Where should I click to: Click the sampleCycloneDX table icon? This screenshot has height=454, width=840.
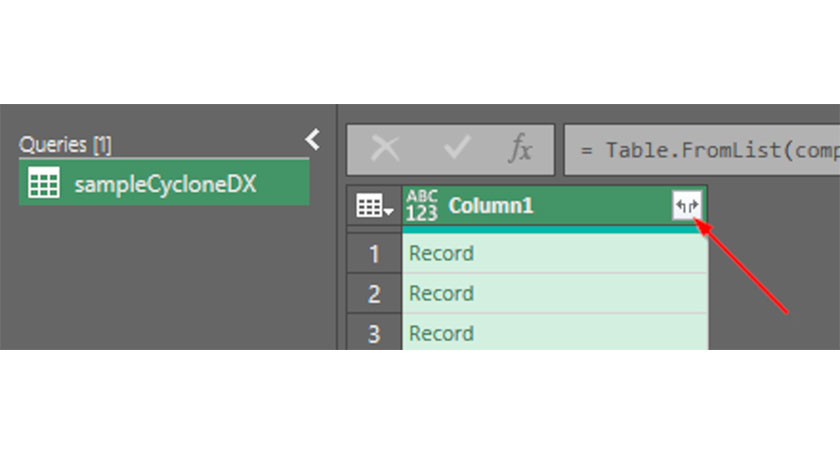pyautogui.click(x=43, y=185)
